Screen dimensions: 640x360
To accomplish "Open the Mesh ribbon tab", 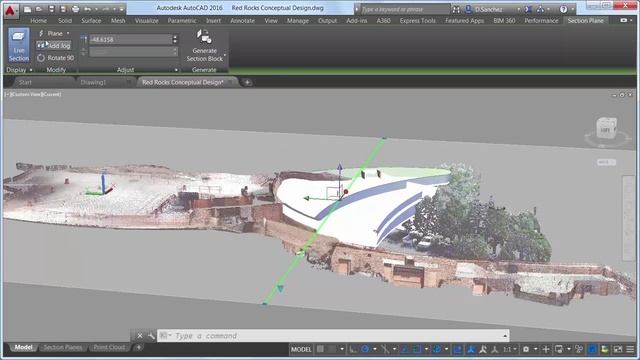I will pyautogui.click(x=118, y=20).
